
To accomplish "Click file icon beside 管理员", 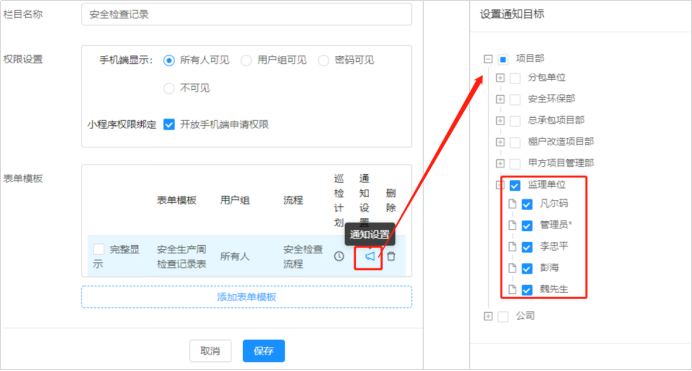I will (512, 225).
